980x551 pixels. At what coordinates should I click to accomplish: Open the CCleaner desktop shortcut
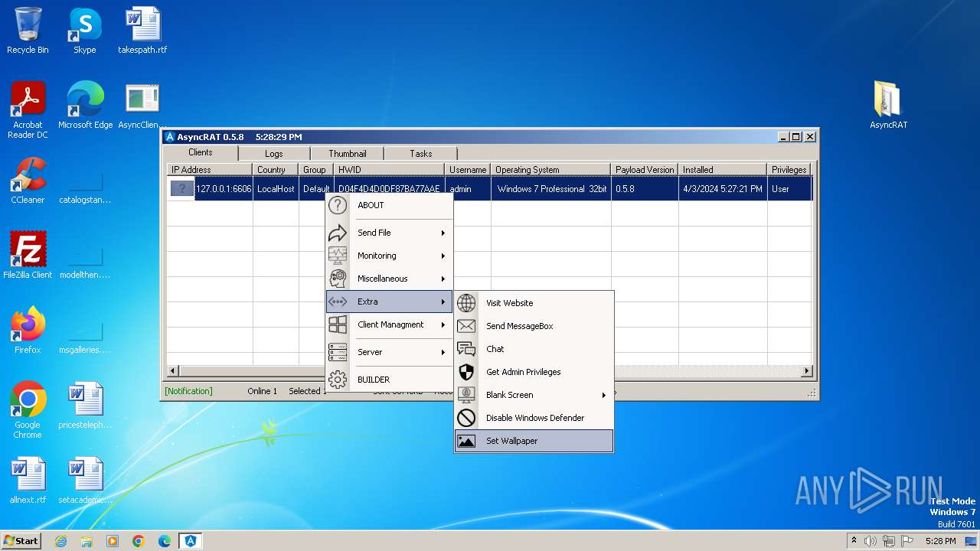(28, 181)
